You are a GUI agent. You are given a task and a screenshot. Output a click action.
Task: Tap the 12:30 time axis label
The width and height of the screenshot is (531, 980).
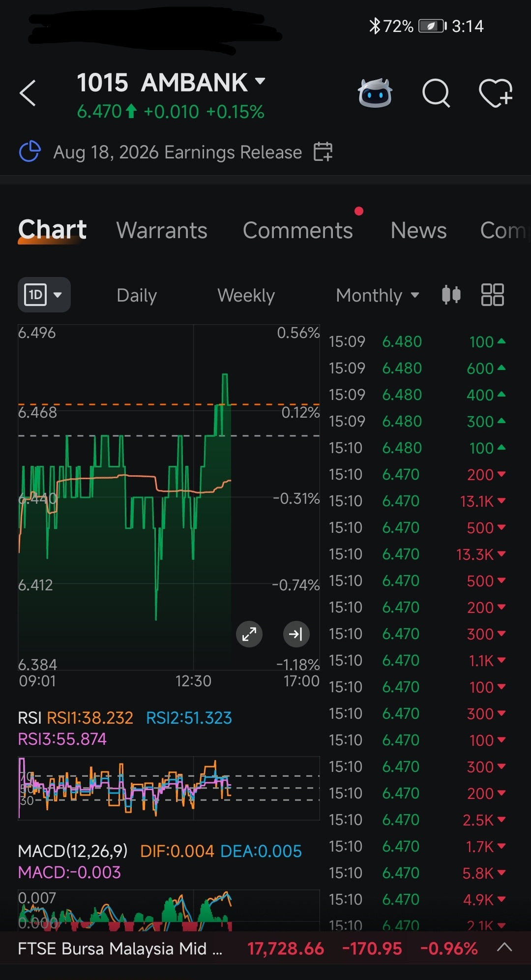click(x=193, y=681)
